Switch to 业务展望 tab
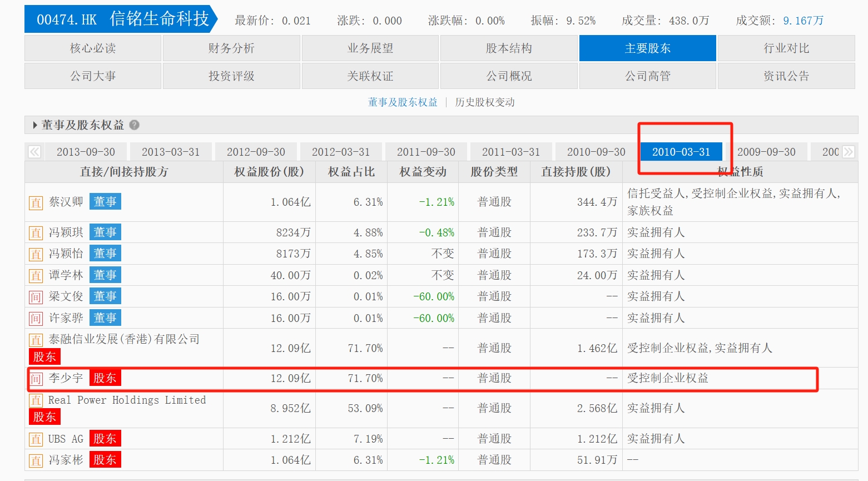 click(x=370, y=48)
